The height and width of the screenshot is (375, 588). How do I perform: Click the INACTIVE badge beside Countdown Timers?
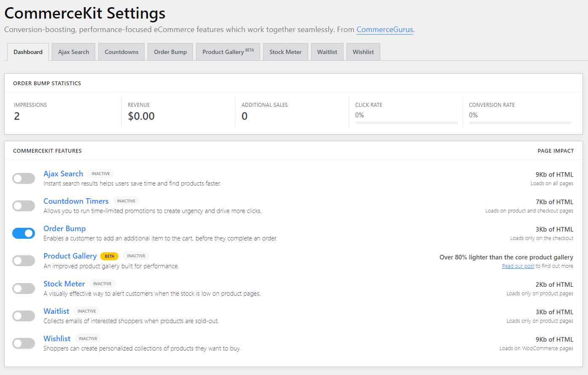pos(126,201)
